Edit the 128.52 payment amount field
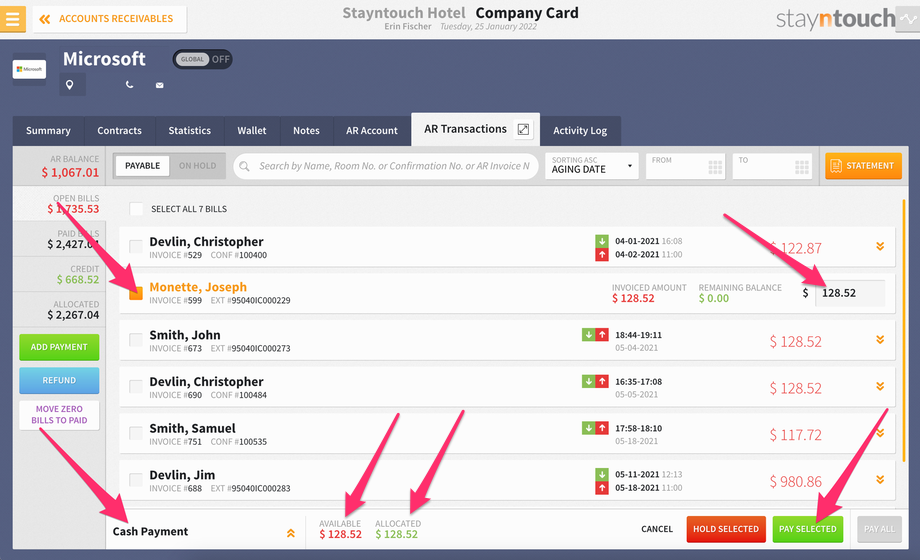Viewport: 920px width, 560px height. (850, 293)
